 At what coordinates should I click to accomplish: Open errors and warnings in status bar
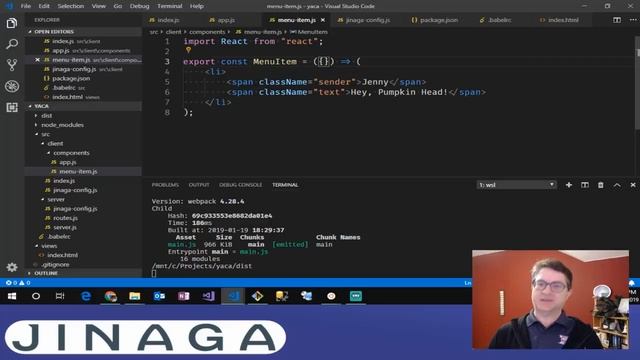[x=18, y=282]
